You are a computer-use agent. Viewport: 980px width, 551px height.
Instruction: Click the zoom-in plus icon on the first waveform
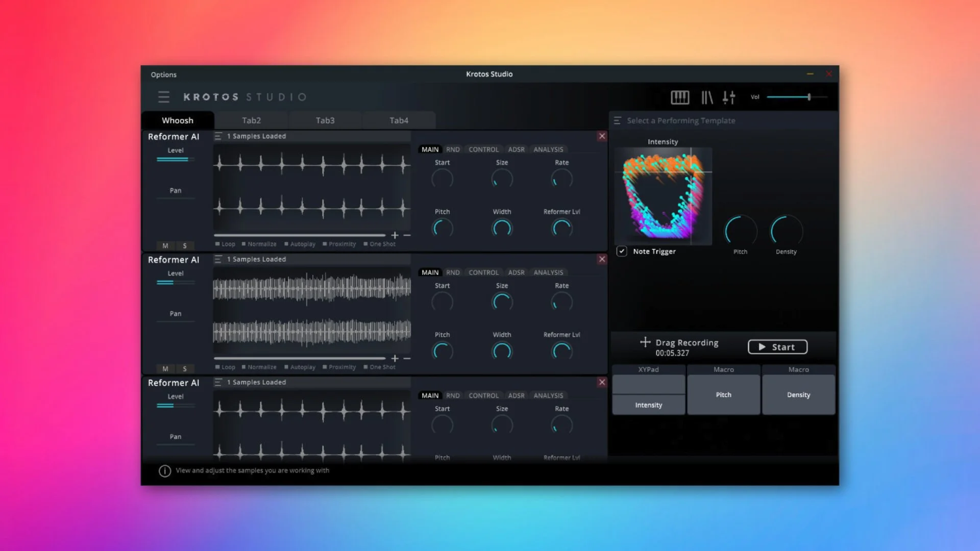point(395,236)
